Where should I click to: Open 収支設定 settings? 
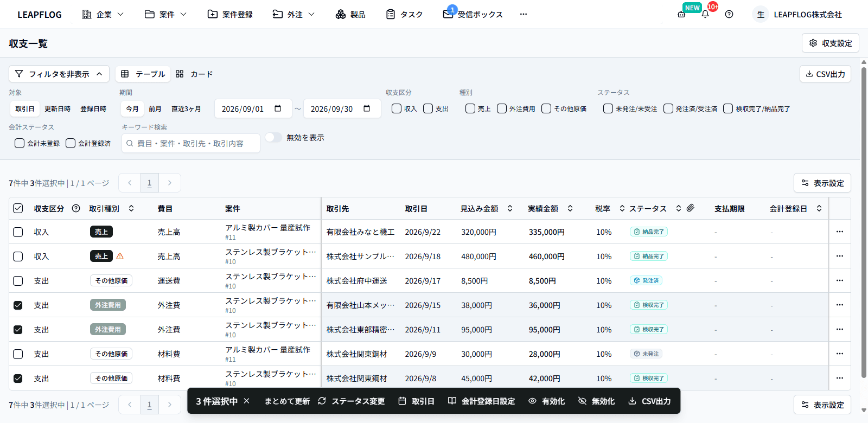tap(831, 43)
